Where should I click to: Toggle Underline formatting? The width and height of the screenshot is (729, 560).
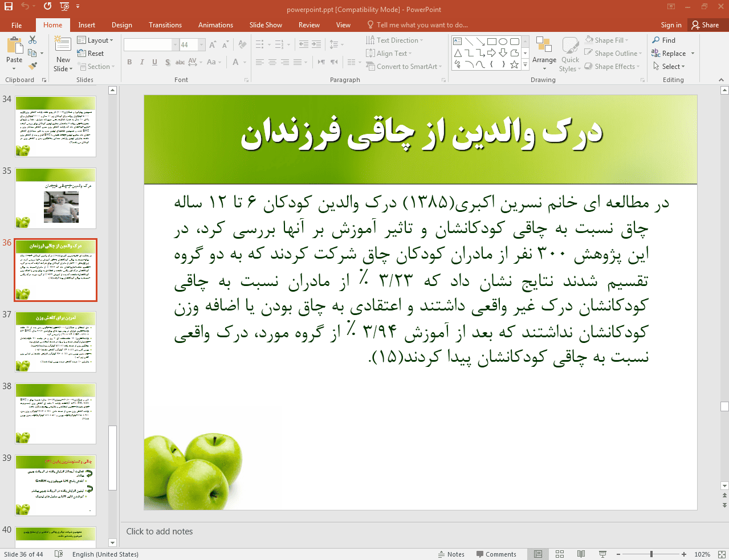(154, 62)
